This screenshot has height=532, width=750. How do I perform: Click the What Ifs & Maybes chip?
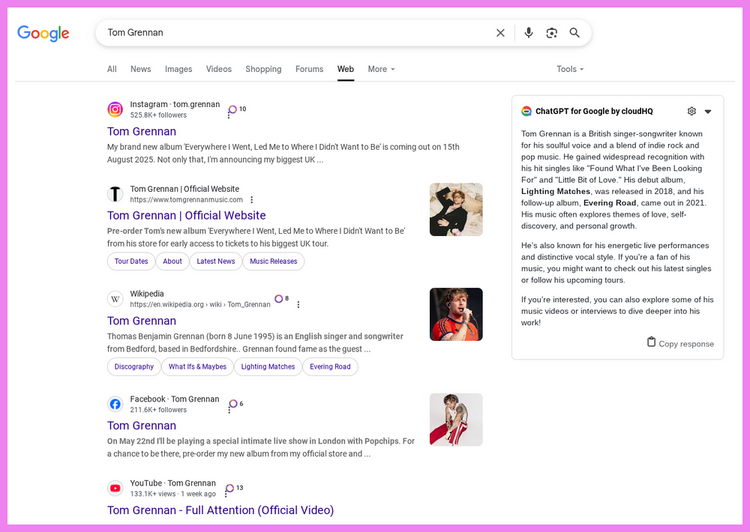pos(197,366)
